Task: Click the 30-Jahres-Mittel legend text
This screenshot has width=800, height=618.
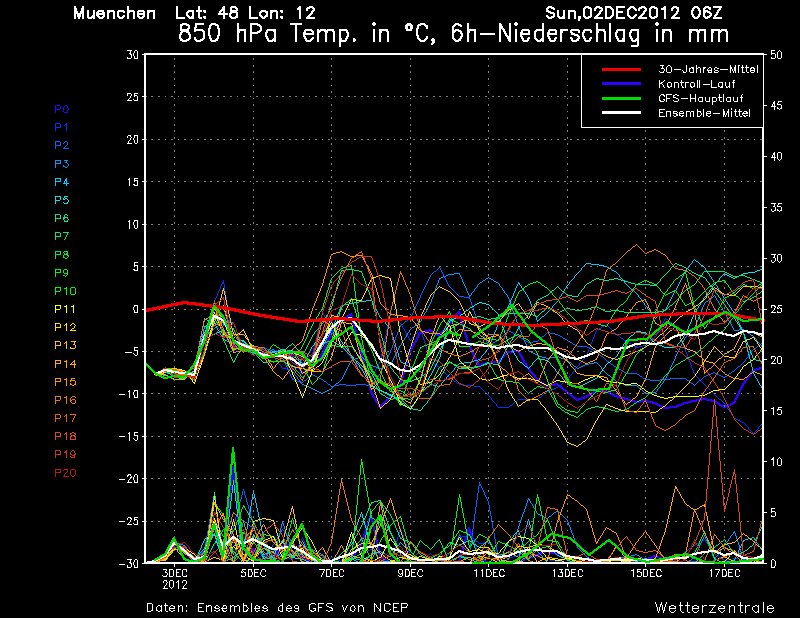Action: click(x=708, y=69)
